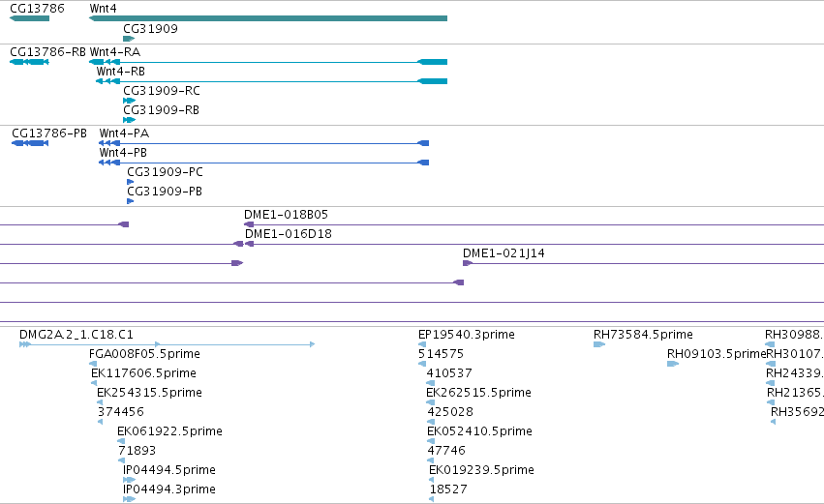Click the DMG2A.2_1.C18.C1 EST feature
Screen dimensions: 824x504
coord(168,344)
